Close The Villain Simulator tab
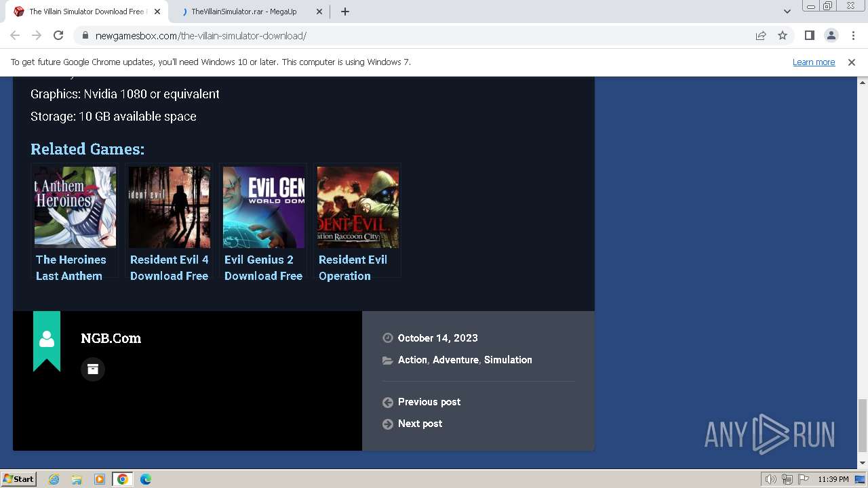Screen dimensions: 868x488 157,12
